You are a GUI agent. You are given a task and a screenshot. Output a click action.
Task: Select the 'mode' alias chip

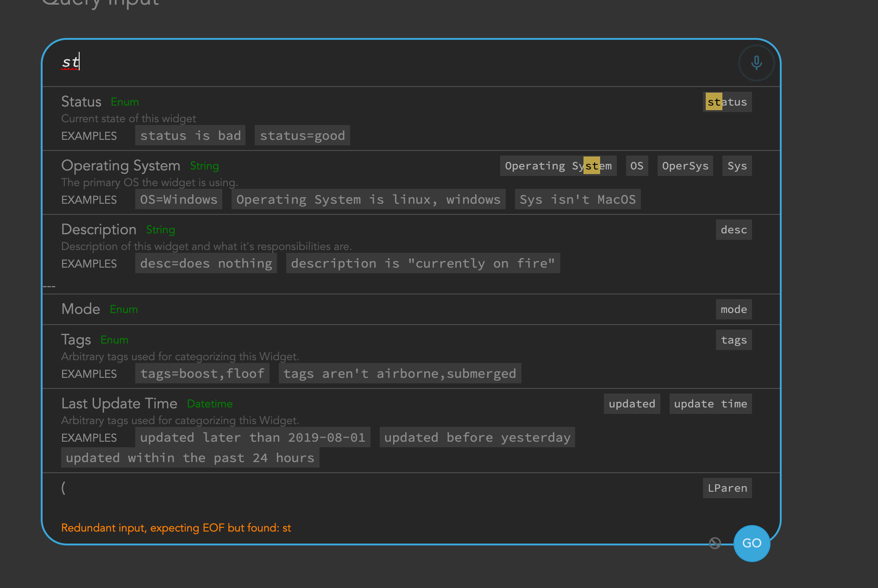734,309
